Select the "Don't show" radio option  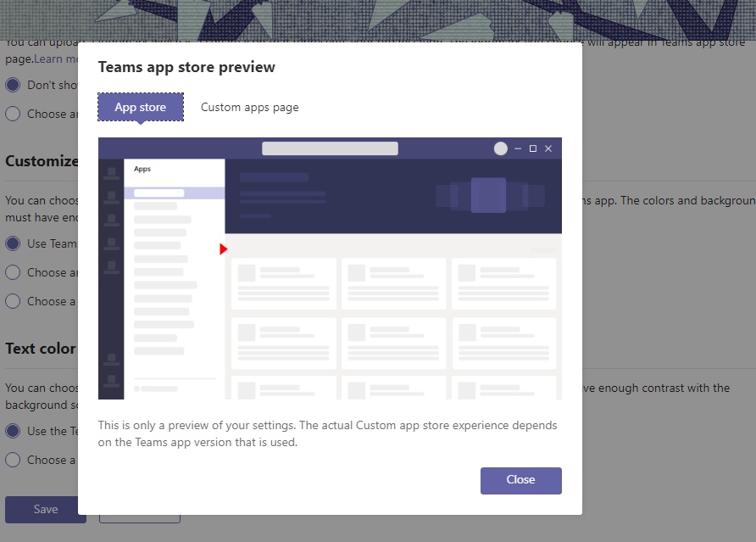pos(13,85)
